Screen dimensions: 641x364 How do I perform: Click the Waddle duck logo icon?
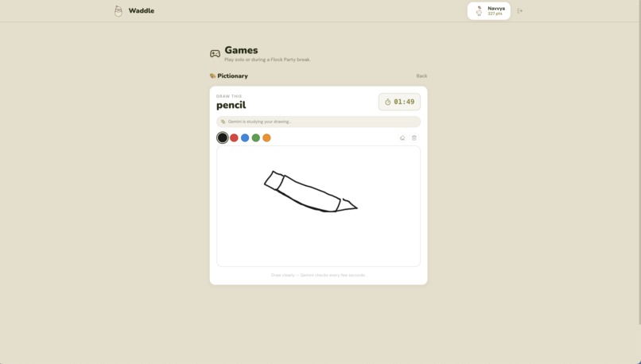point(118,11)
